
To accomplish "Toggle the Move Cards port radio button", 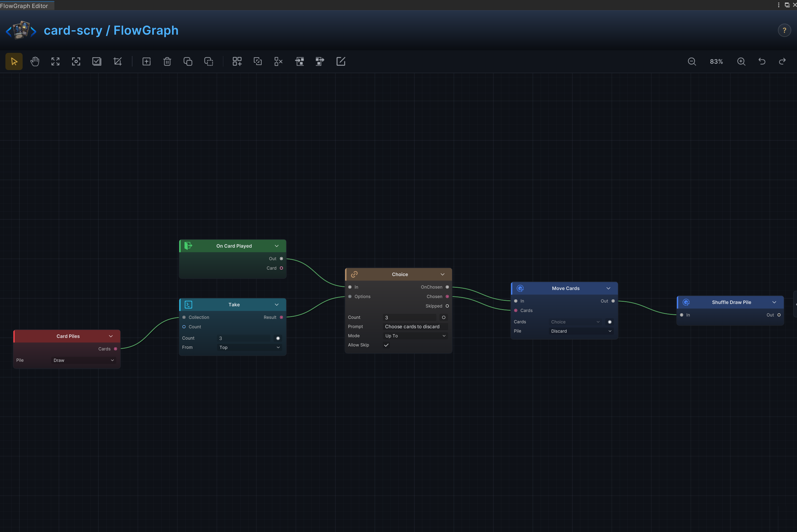I will (610, 322).
